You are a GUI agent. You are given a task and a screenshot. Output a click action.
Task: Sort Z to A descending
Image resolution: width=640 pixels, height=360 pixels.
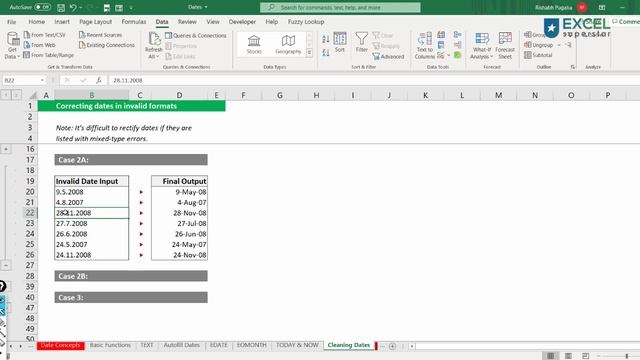click(326, 52)
